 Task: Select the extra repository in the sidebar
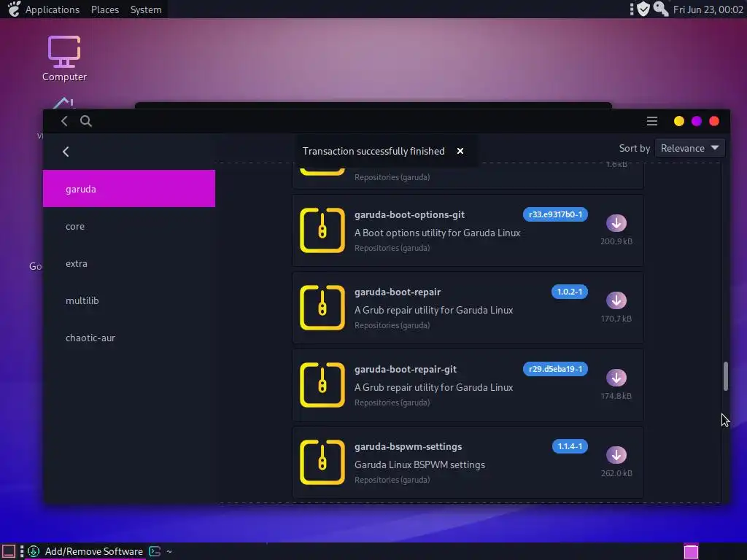(129, 263)
